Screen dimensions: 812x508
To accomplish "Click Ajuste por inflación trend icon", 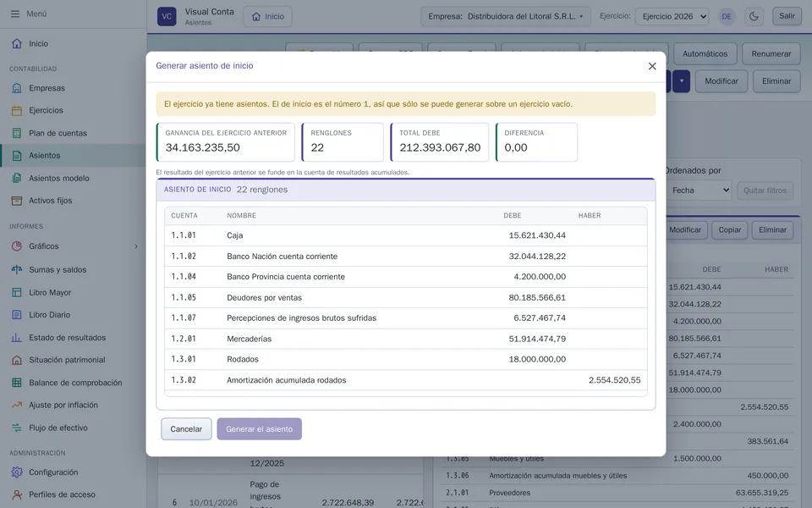I will 17,405.
